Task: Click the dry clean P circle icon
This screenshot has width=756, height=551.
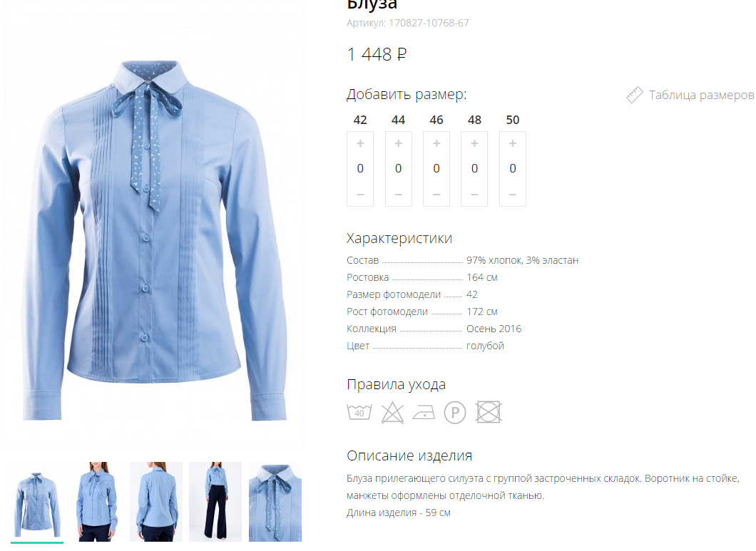Action: coord(455,413)
